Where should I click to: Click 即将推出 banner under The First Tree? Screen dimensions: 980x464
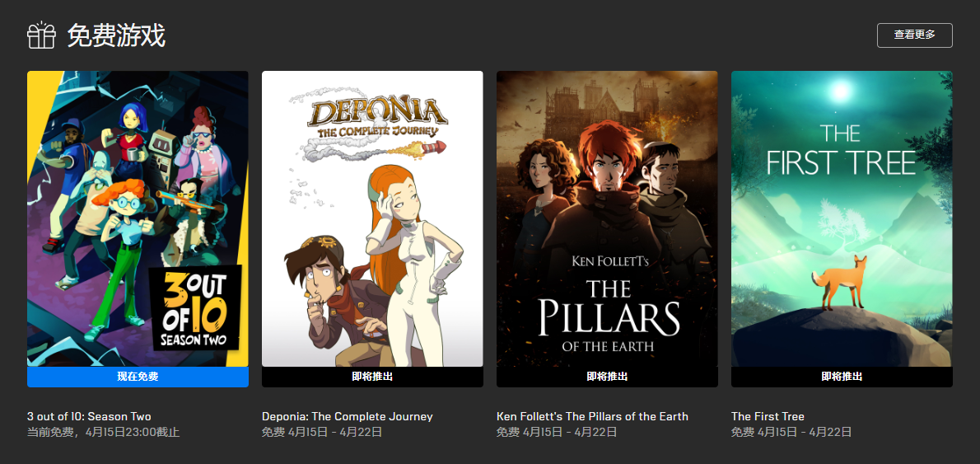[x=842, y=377]
